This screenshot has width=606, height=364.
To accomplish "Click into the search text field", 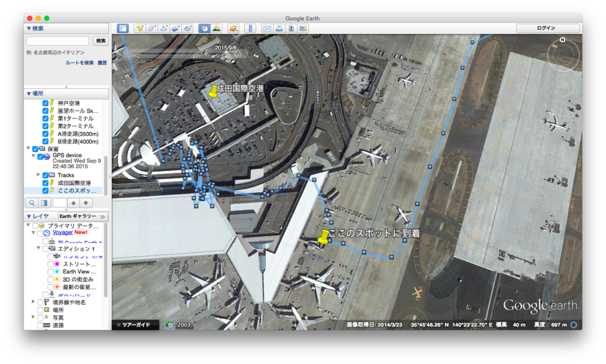I will pos(57,41).
